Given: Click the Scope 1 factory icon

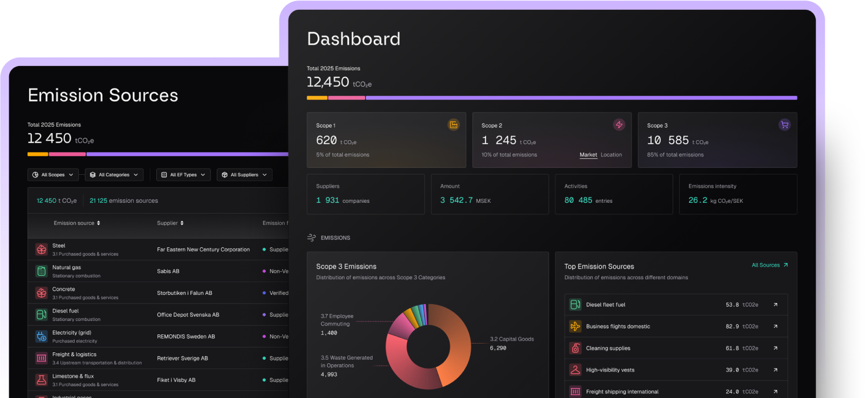Looking at the screenshot, I should pyautogui.click(x=454, y=125).
